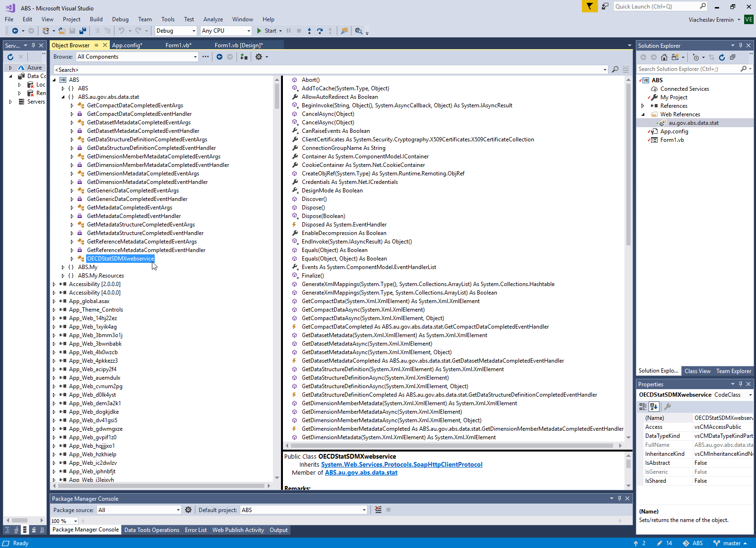This screenshot has height=548, width=756.
Task: Switch to the Output tab
Action: [x=279, y=530]
